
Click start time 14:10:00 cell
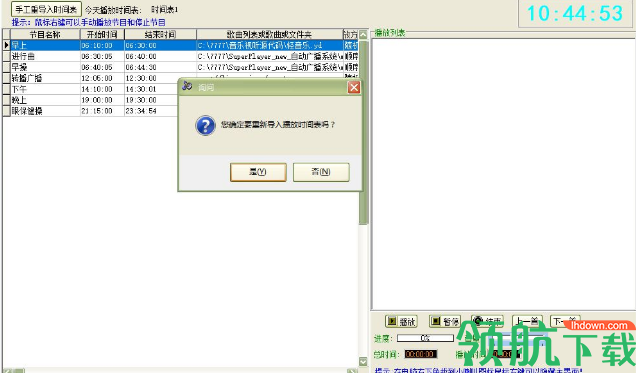click(x=102, y=89)
